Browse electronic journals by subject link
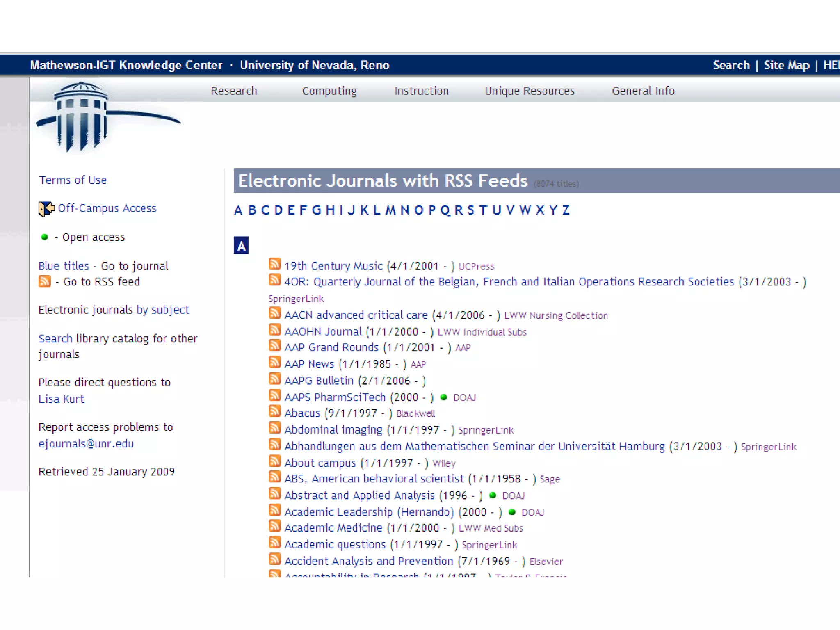The height and width of the screenshot is (630, 840). (163, 310)
